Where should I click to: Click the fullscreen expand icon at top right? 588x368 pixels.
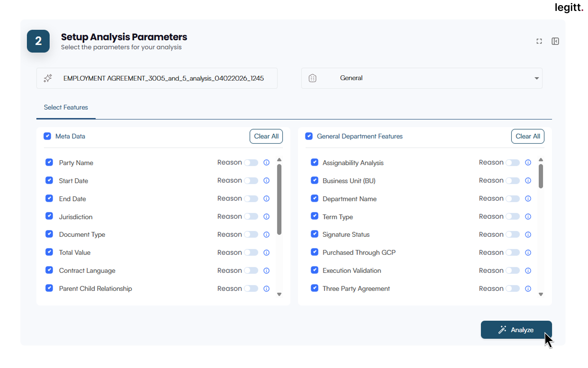pyautogui.click(x=539, y=41)
